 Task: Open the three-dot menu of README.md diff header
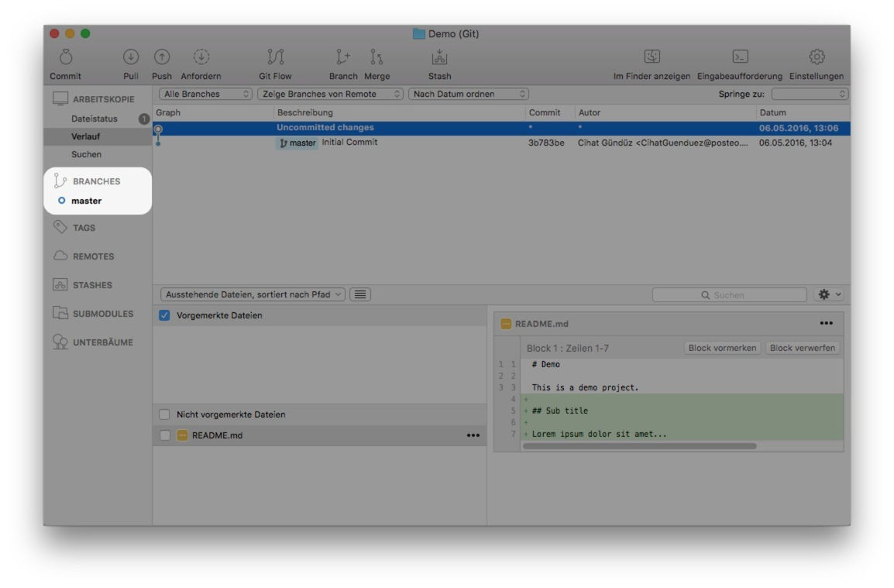(x=826, y=323)
